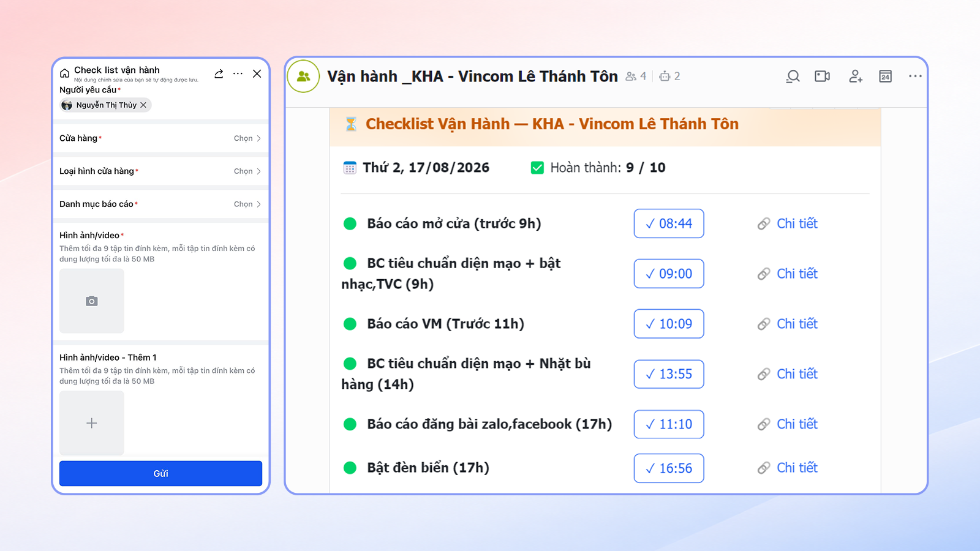Open more options in chat header
Screen dimensions: 980x551
915,77
